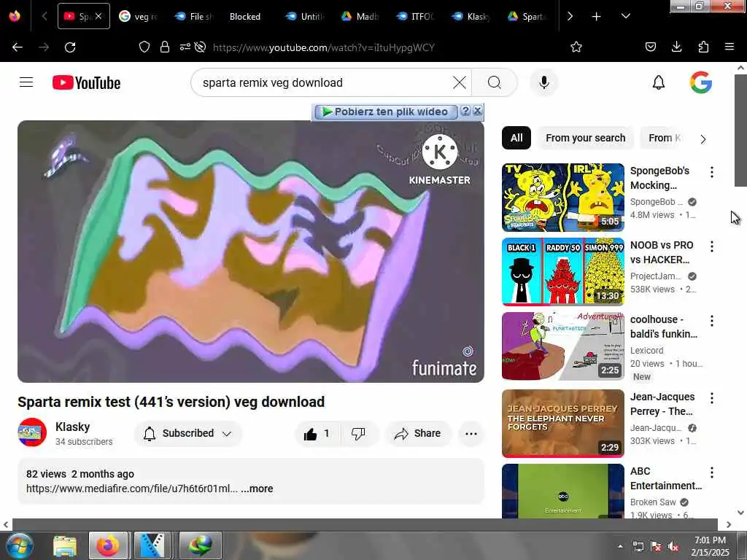This screenshot has height=560, width=747.
Task: Open the Firefox extensions puzzle icon
Action: pyautogui.click(x=703, y=47)
